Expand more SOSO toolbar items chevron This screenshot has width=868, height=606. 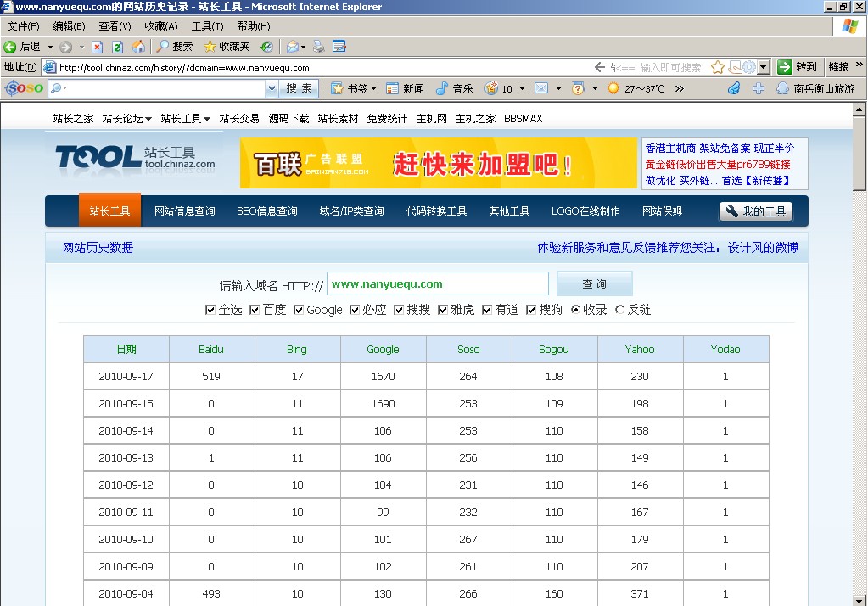pos(680,88)
